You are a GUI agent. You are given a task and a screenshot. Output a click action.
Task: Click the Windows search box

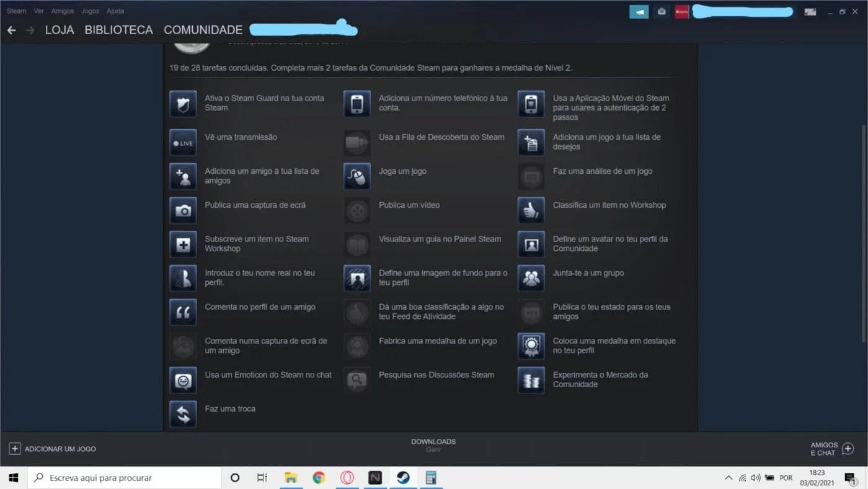[x=125, y=478]
